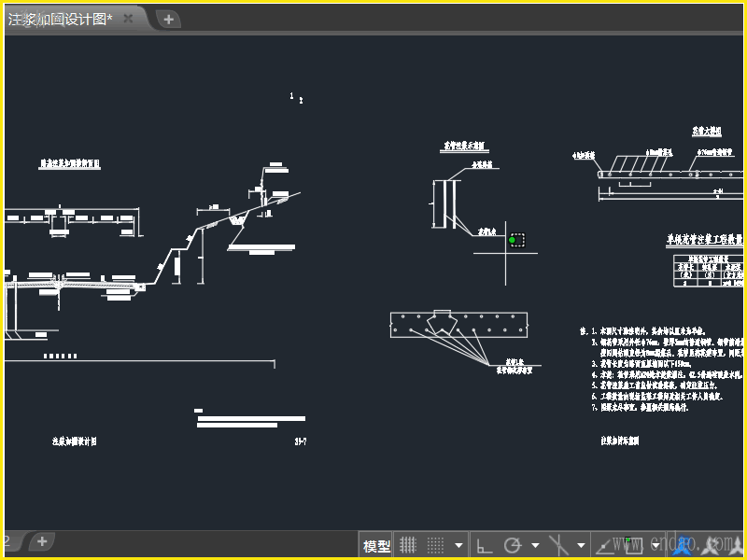Toggle the grid display icon in status bar
This screenshot has height=560, width=747.
408,545
